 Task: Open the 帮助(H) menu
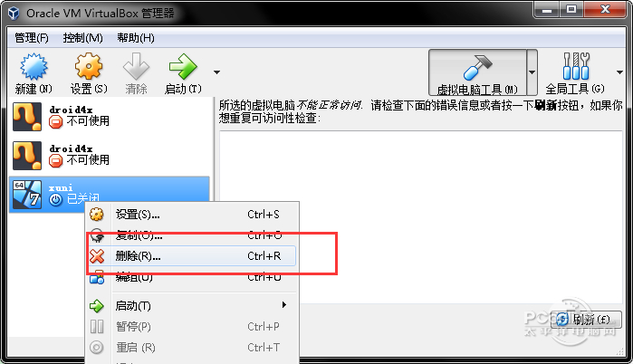[136, 38]
